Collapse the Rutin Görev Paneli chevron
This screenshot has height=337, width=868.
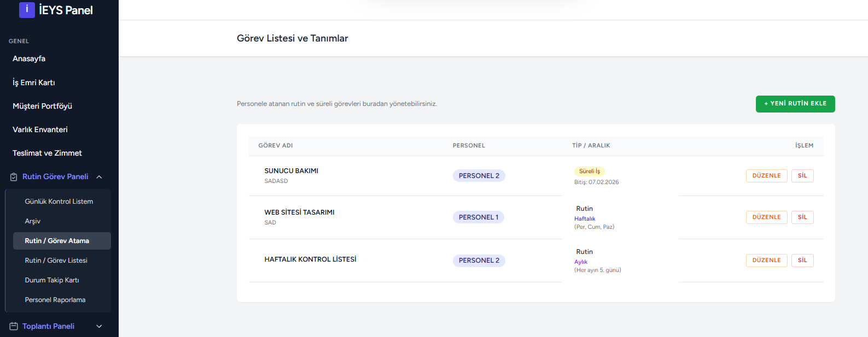[99, 177]
